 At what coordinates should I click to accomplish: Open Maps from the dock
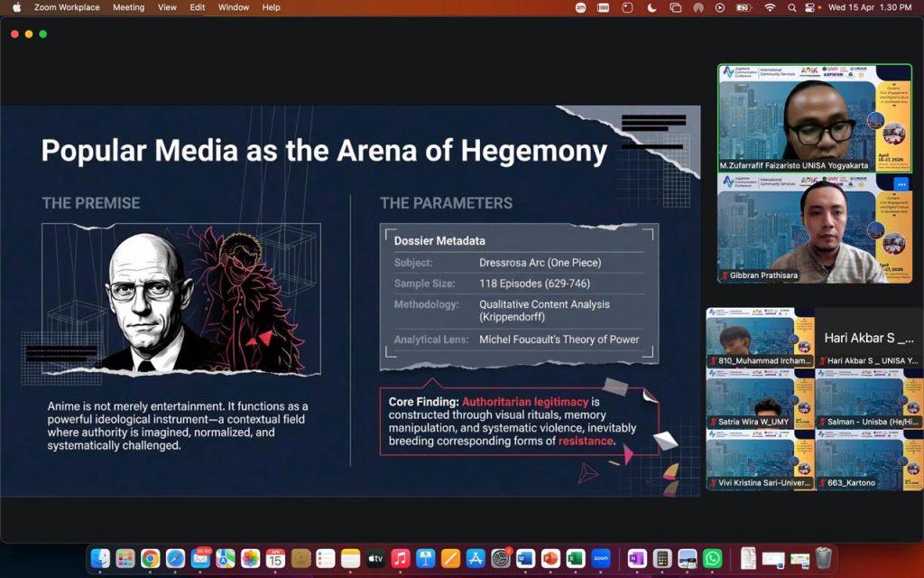225,558
